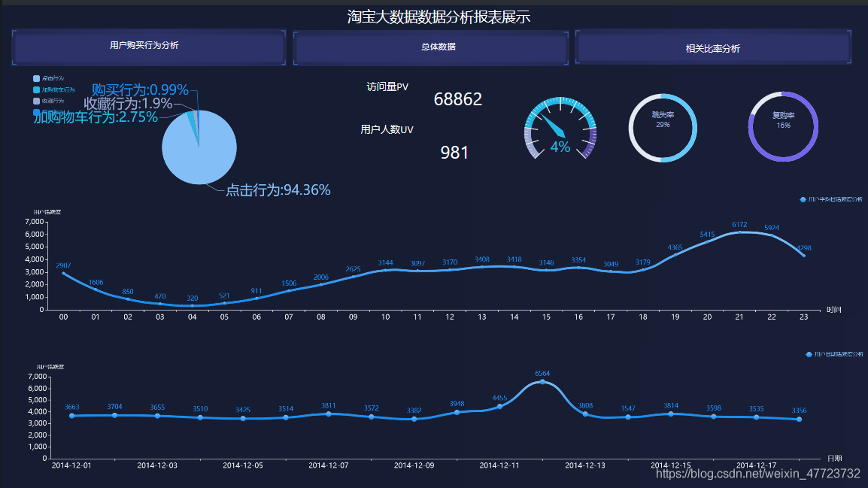Click the 访问量PV label
The image size is (868, 488).
tap(387, 87)
